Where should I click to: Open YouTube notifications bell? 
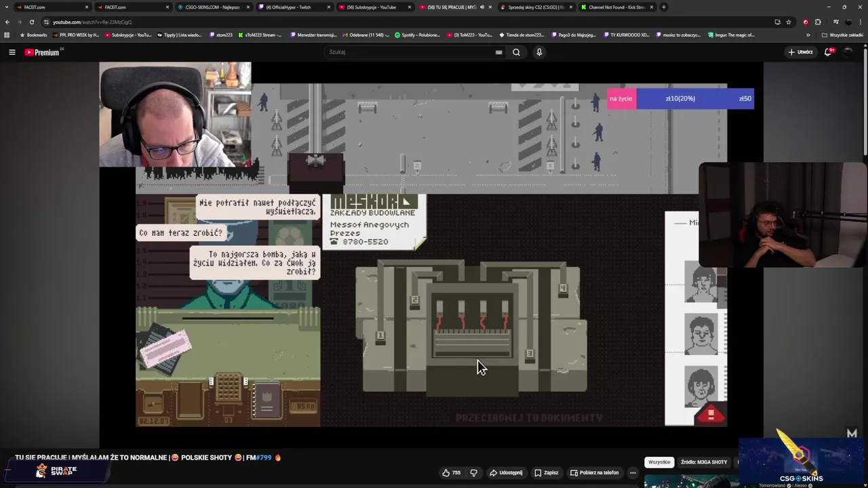click(829, 52)
